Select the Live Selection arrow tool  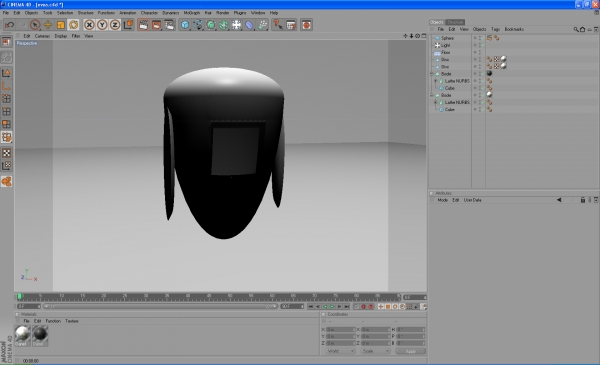(35, 25)
